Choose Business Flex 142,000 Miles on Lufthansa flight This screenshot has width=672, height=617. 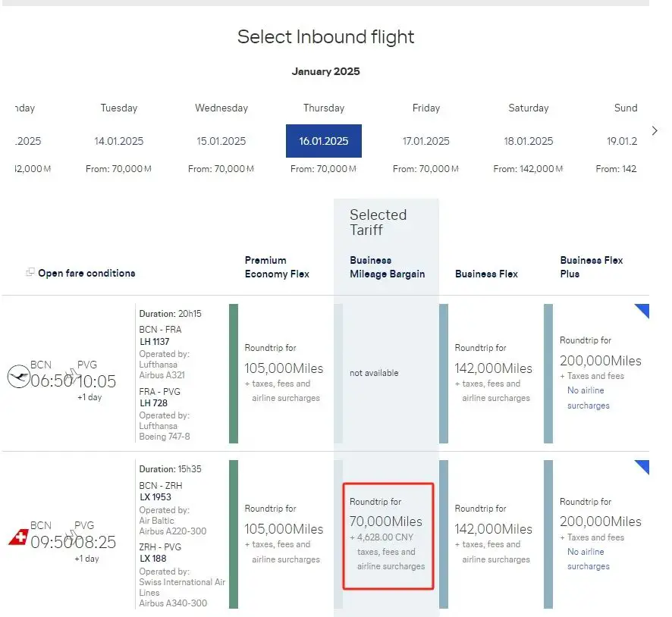point(491,373)
